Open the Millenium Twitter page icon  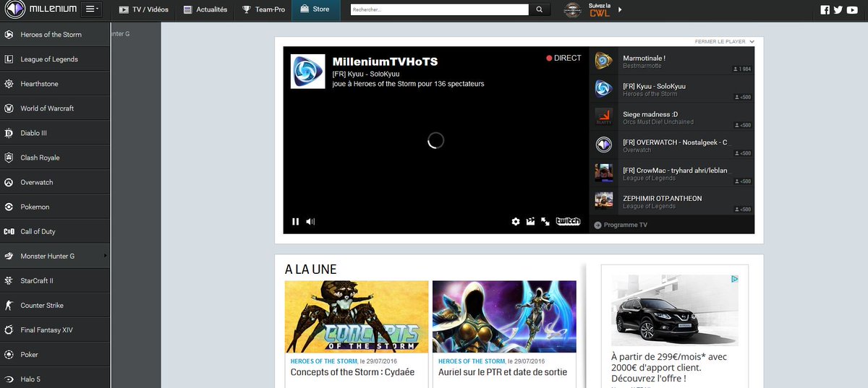[838, 9]
